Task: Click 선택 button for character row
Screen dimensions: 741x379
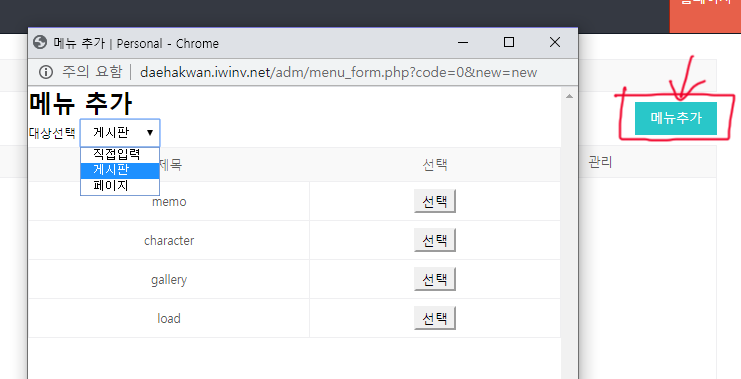Action: coord(435,240)
